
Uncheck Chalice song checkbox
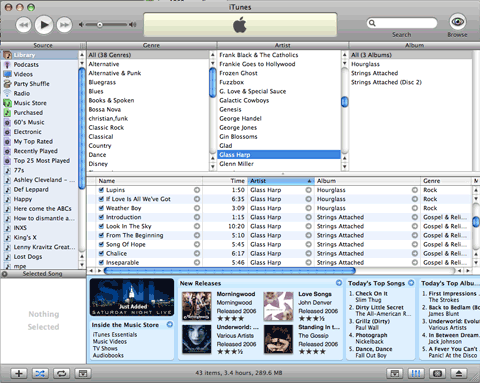(101, 253)
